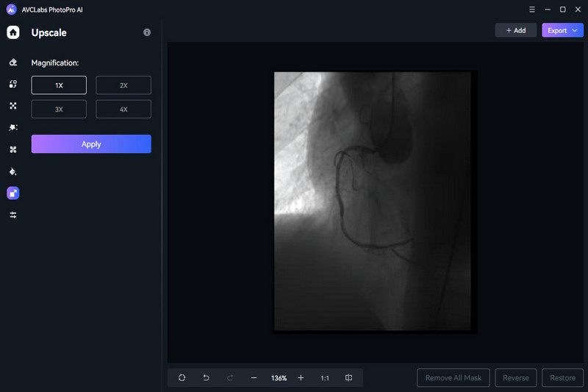Image resolution: width=588 pixels, height=392 pixels.
Task: Zoom out with the minus button
Action: [x=254, y=378]
